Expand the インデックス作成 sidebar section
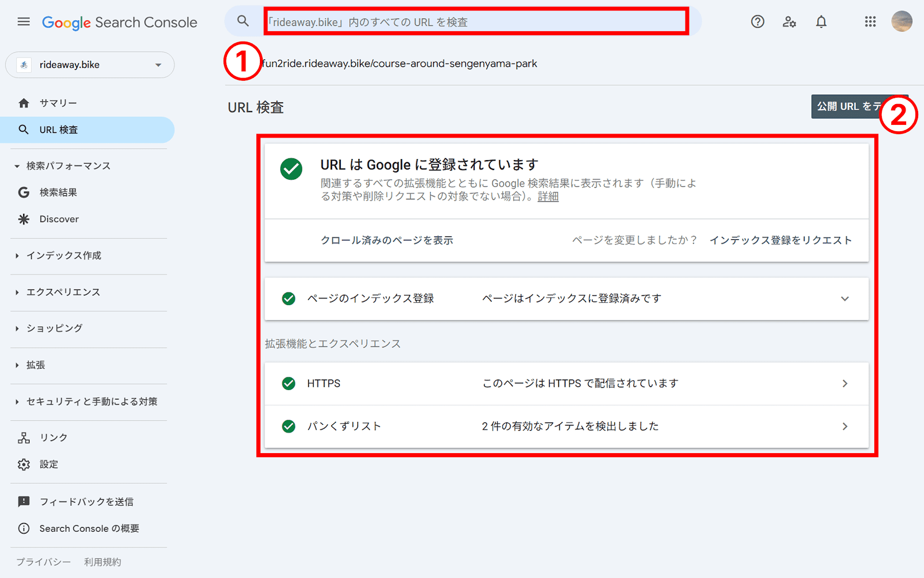This screenshot has height=578, width=924. 65,255
